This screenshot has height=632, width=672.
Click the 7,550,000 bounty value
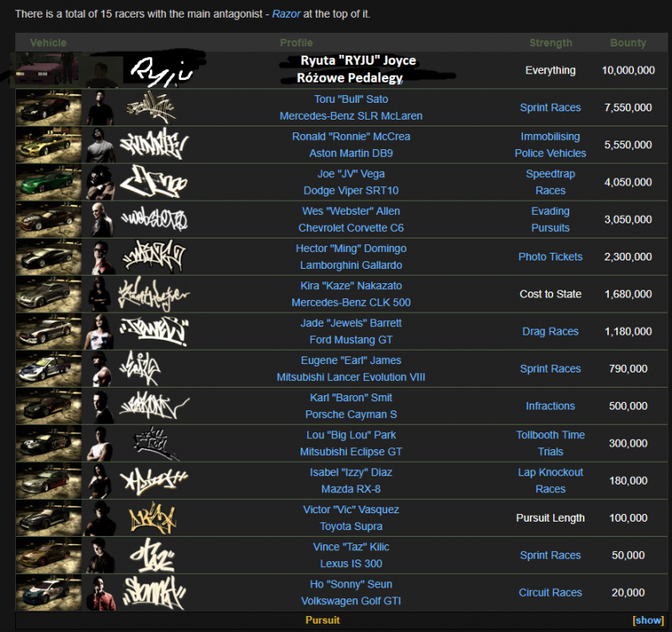(628, 108)
